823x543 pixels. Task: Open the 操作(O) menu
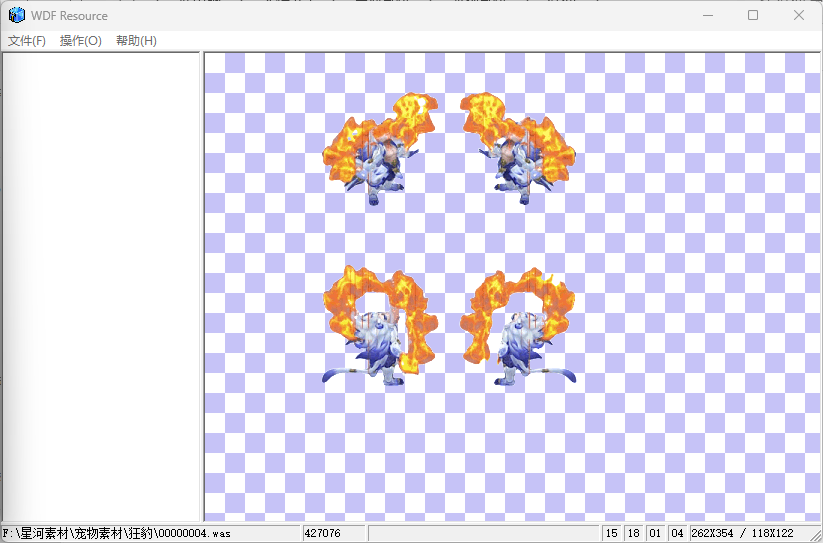[80, 41]
